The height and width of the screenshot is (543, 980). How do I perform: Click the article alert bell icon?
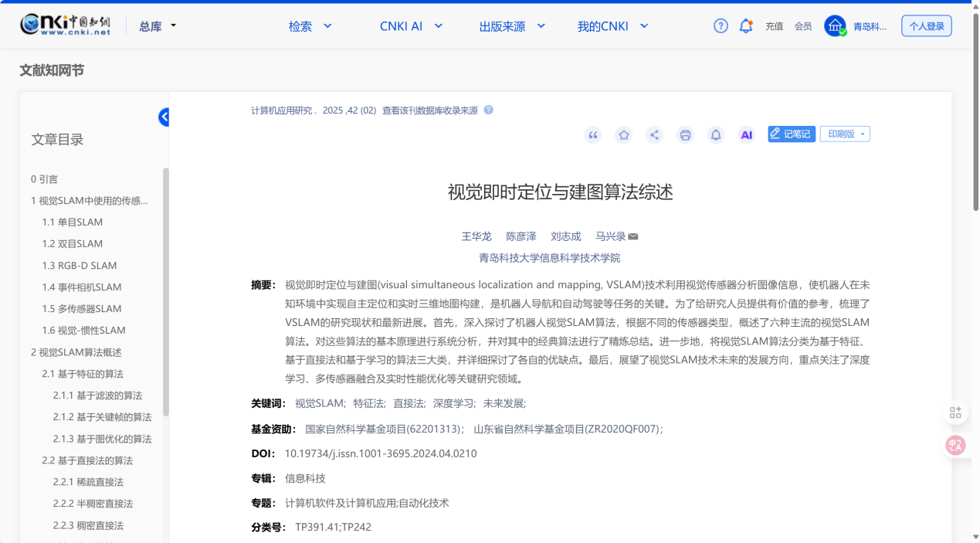coord(716,135)
